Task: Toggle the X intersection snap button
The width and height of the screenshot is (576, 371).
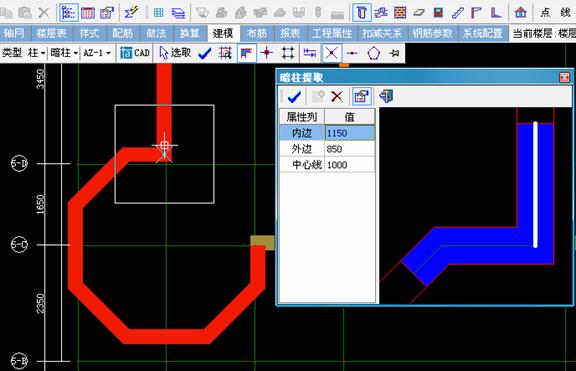Action: pos(331,53)
